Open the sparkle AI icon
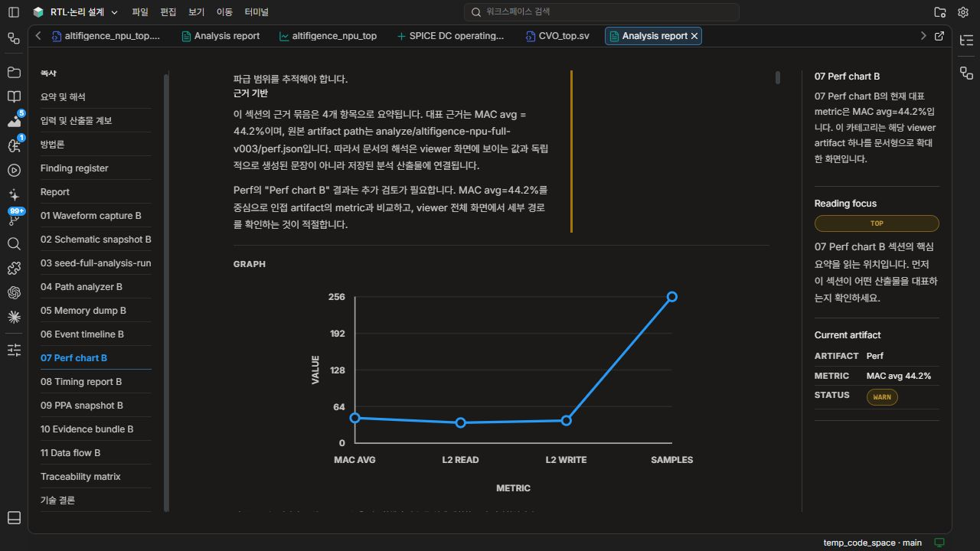The height and width of the screenshot is (551, 980). coord(14,194)
